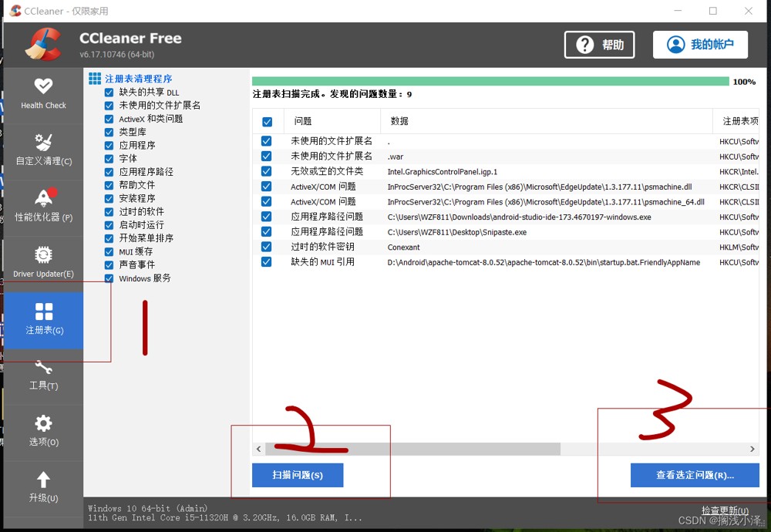Screen dimensions: 771x532
Task: Click the horizontal scrollbar thumb
Action: [412, 449]
